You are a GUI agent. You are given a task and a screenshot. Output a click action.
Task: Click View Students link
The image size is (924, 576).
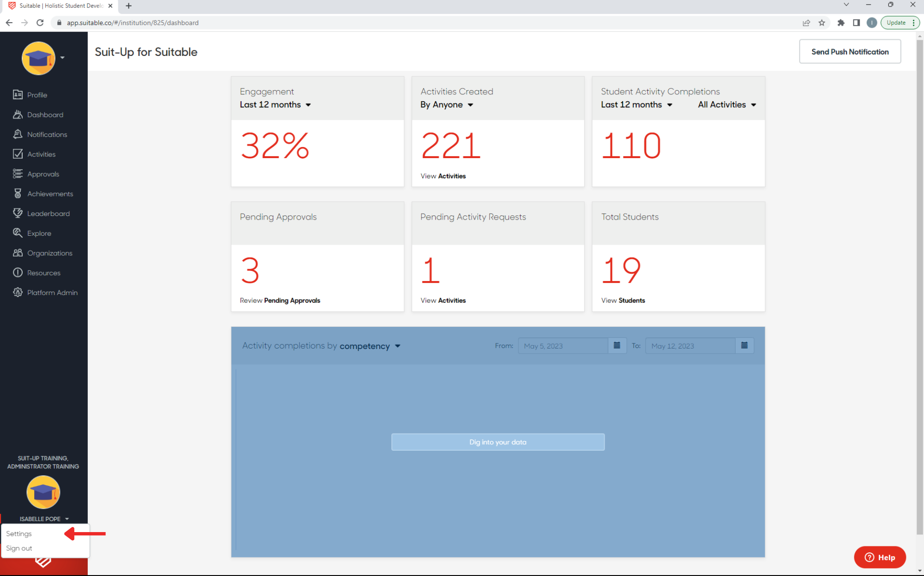pyautogui.click(x=623, y=300)
